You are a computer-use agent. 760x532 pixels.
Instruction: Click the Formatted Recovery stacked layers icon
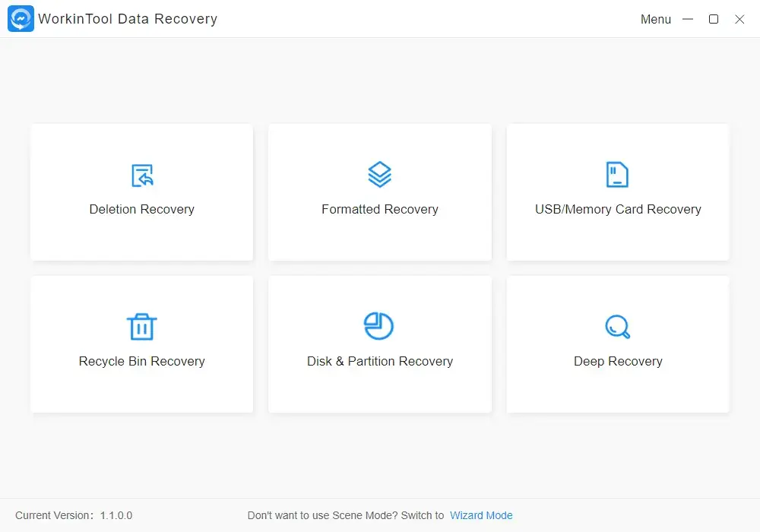click(379, 175)
